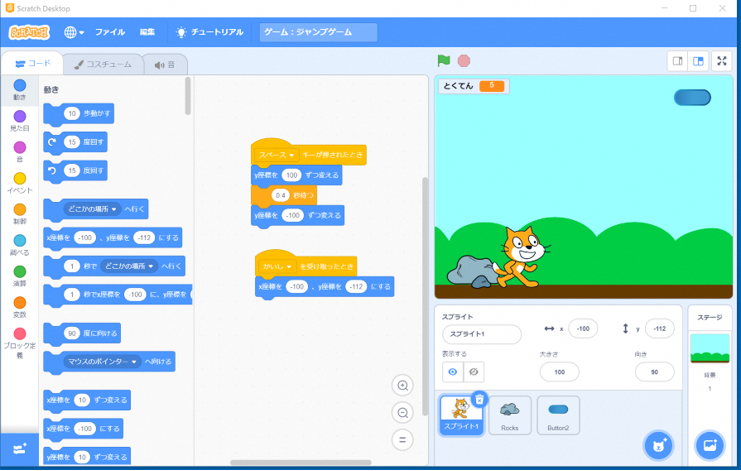Zoom out on the code workspace
The width and height of the screenshot is (741, 471).
tap(403, 413)
